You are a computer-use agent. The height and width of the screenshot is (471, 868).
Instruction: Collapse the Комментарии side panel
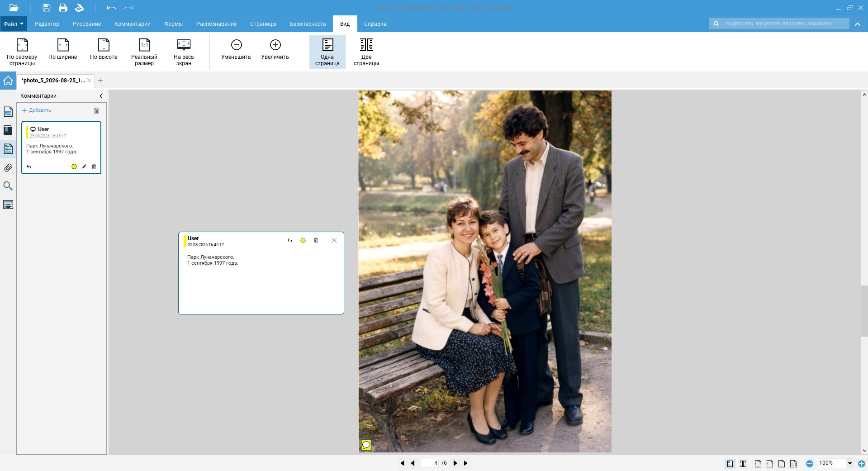click(x=101, y=96)
